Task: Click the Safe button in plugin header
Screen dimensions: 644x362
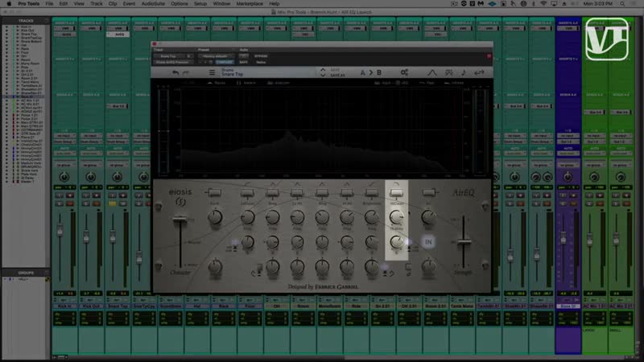Action: pyautogui.click(x=244, y=63)
